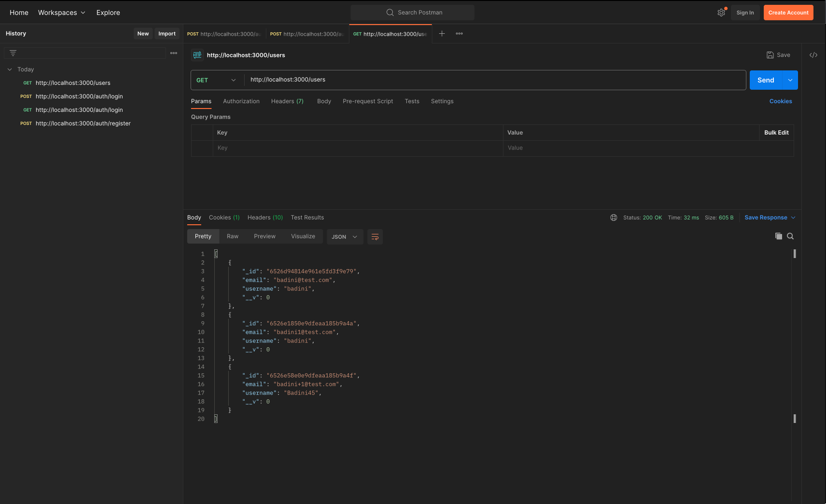Open the Tests tab

[412, 101]
